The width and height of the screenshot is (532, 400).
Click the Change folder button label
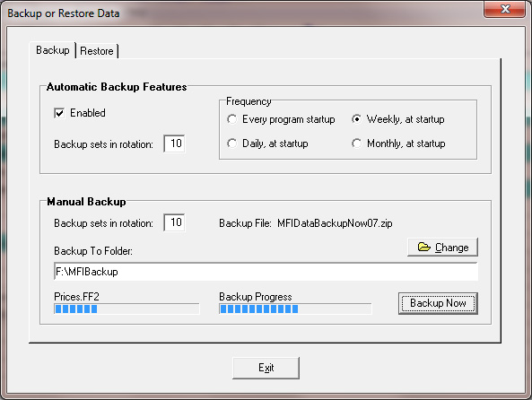(x=451, y=248)
